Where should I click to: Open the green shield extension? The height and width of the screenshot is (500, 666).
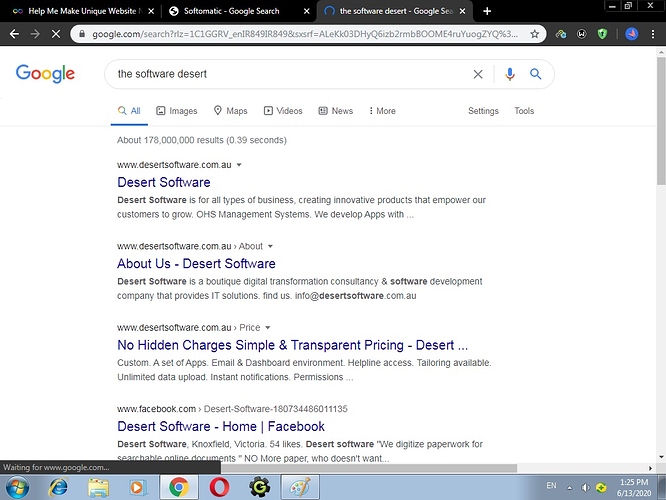[x=602, y=34]
